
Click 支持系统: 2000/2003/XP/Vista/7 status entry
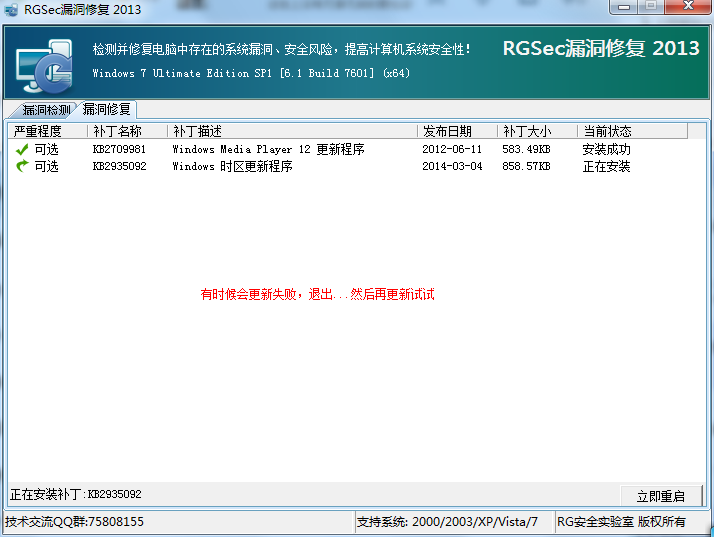point(447,522)
